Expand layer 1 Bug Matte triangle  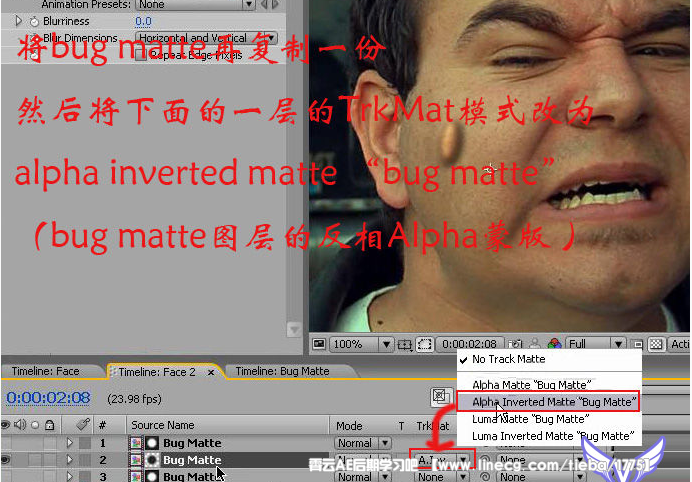tap(69, 443)
